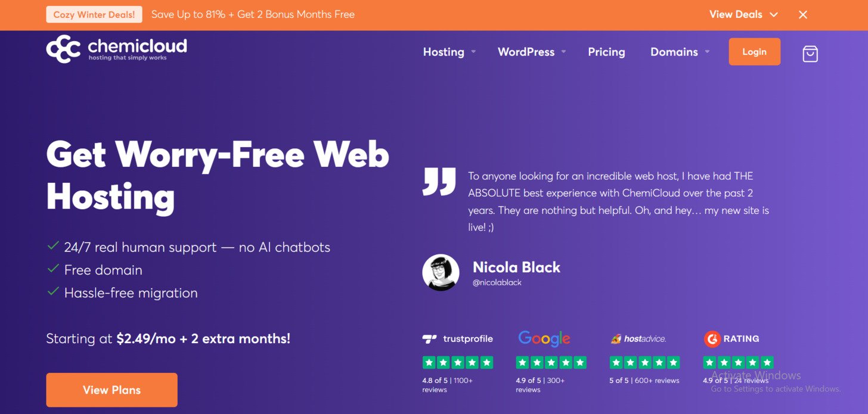
Task: Click Nicola Black's avatar photo
Action: coord(441,273)
